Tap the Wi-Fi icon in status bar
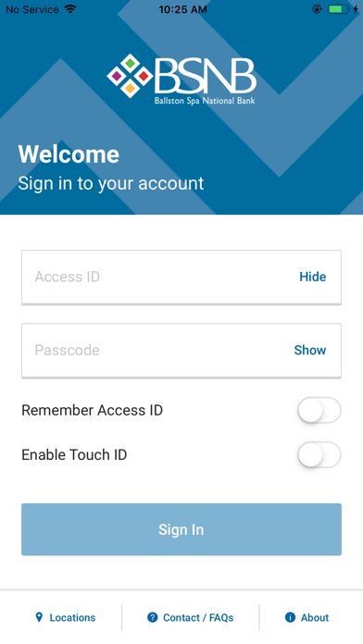The width and height of the screenshot is (363, 644). 70,9
